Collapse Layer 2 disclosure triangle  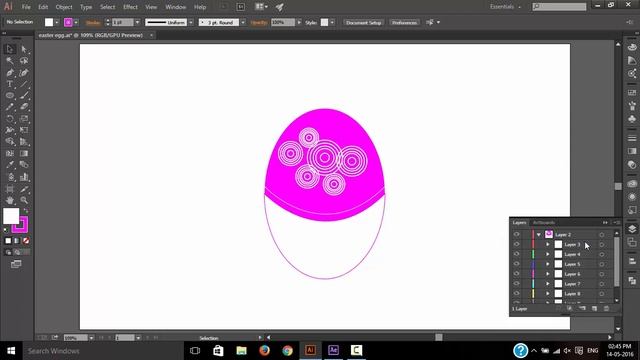(539, 235)
